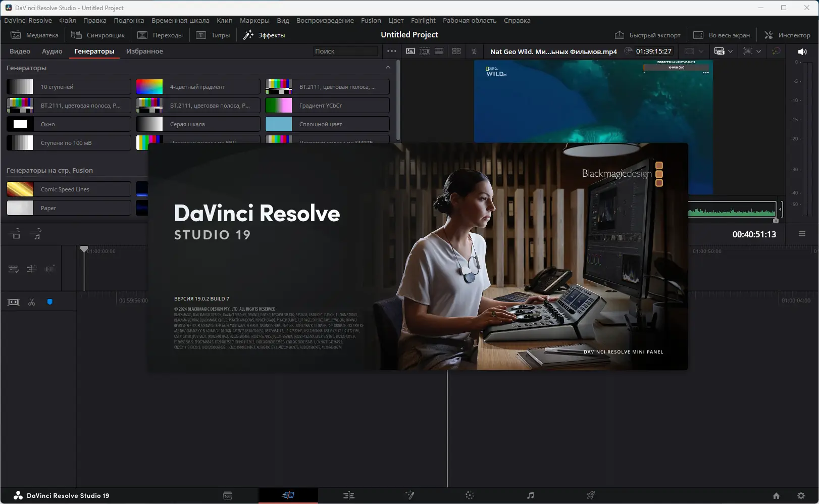Click the Во весь экран button
Viewport: 819px width, 504px height.
[722, 35]
